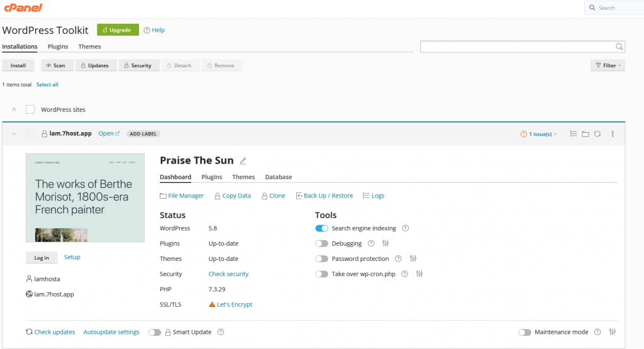
Task: Open the site's Themes tab
Action: 243,177
